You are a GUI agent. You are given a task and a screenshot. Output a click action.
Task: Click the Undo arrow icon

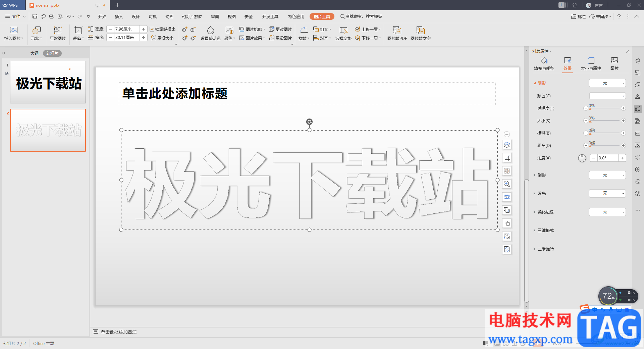click(x=68, y=16)
